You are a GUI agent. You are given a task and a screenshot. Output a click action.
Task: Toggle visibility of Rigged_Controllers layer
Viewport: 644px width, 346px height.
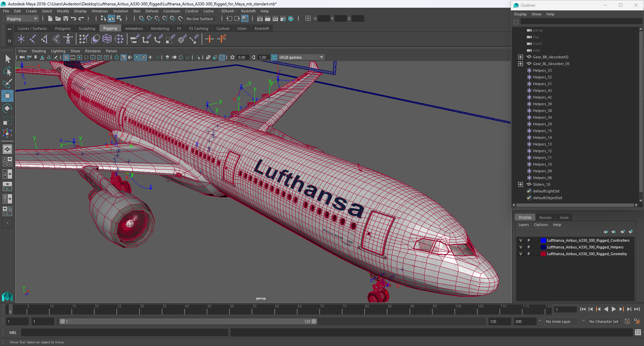click(521, 240)
